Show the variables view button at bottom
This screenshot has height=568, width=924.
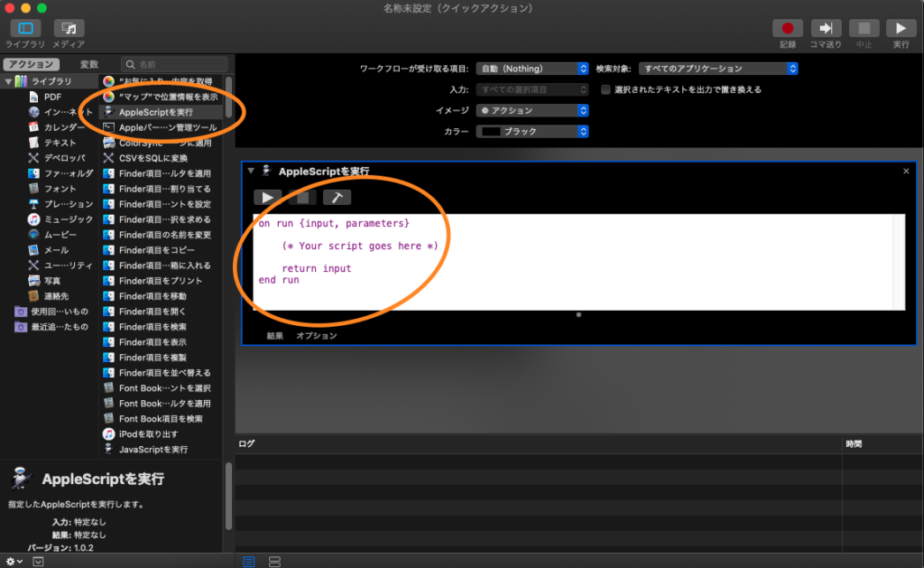[274, 562]
